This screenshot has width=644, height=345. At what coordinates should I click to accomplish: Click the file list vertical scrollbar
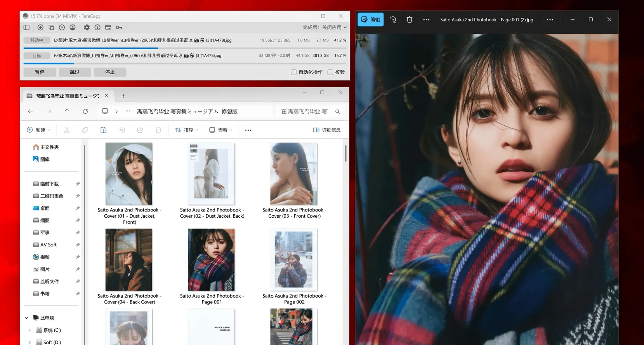point(345,154)
